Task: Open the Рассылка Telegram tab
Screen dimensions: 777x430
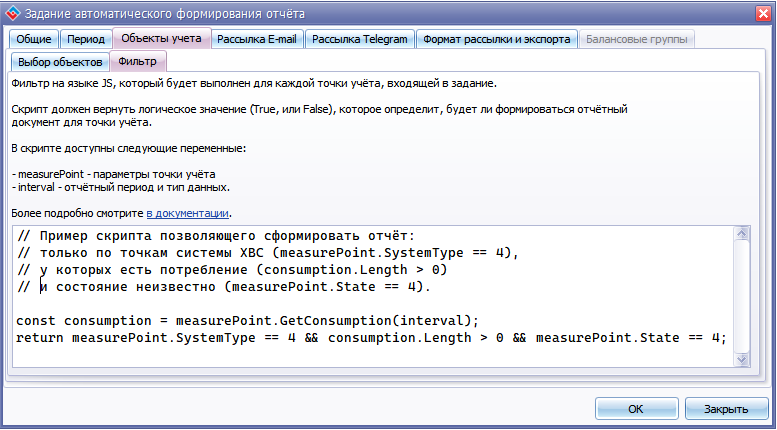Action: pos(359,39)
